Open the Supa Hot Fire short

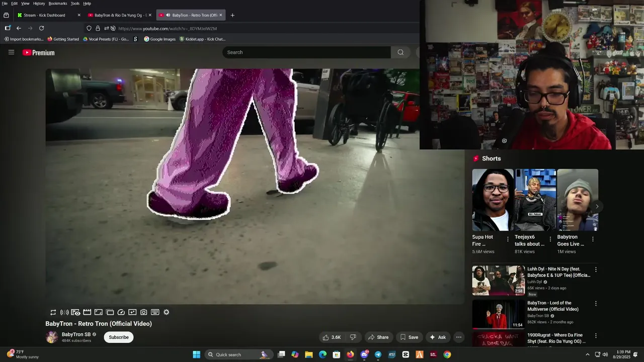pos(493,200)
